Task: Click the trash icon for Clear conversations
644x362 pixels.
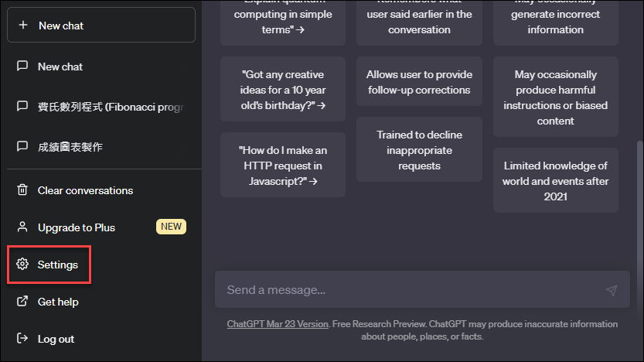Action: pos(22,190)
